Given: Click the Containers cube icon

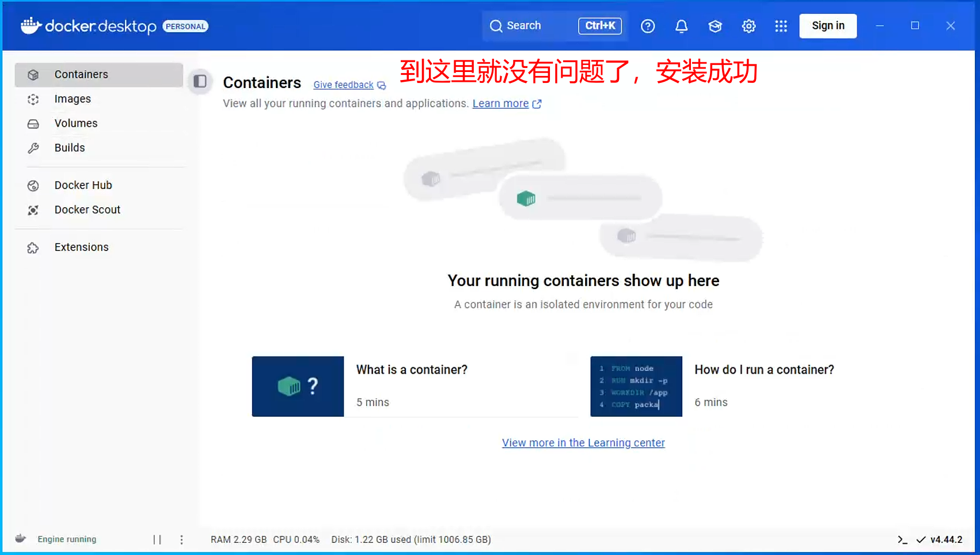Looking at the screenshot, I should [33, 75].
